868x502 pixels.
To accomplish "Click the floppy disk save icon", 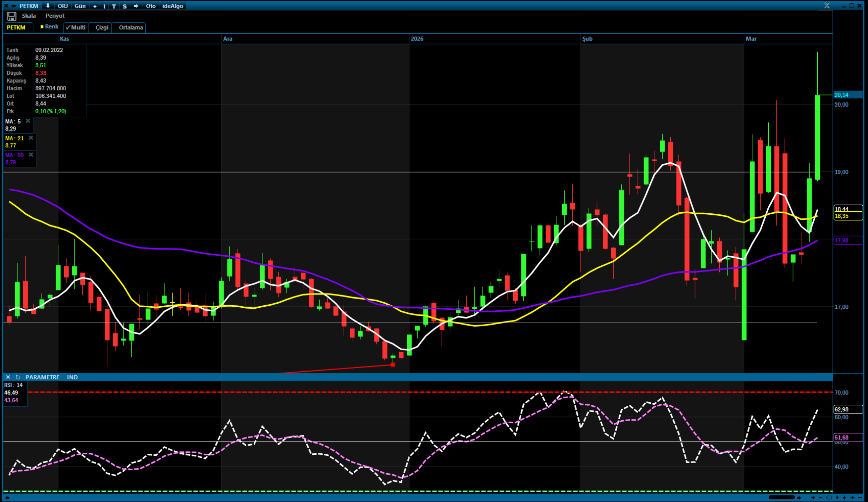I will coord(11,16).
